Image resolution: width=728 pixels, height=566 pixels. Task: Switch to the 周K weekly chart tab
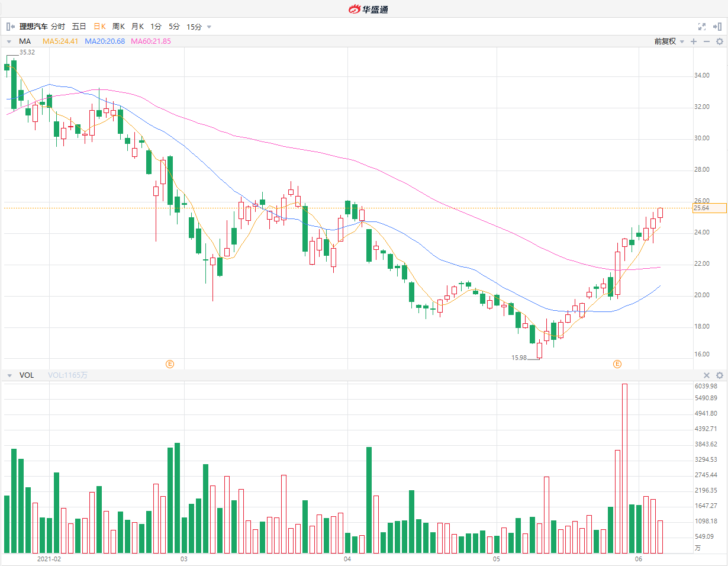[118, 27]
